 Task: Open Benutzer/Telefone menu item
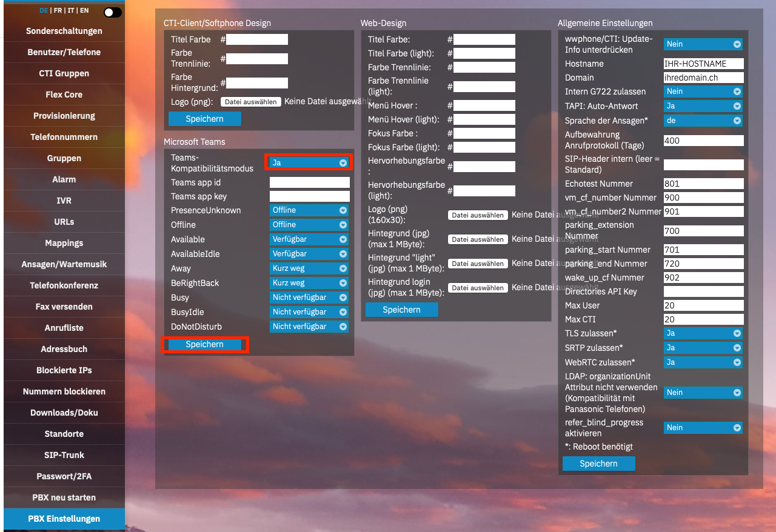click(64, 52)
